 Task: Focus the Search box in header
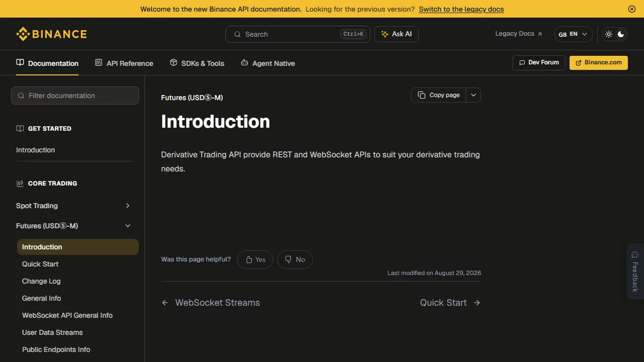coord(298,34)
